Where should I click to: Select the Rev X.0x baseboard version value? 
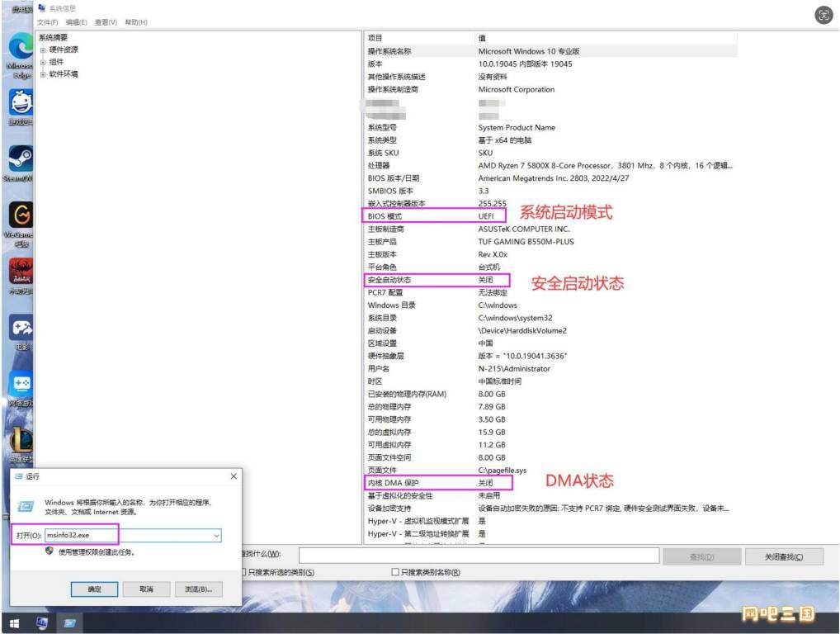point(493,254)
